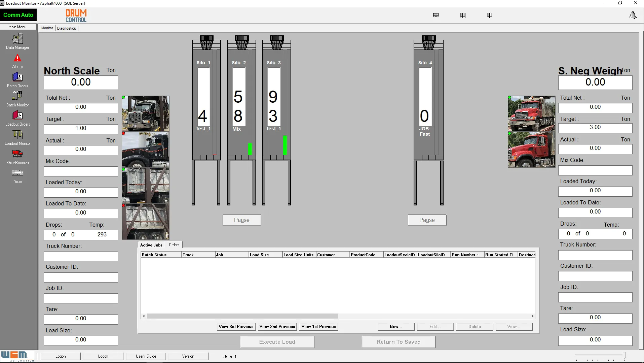The width and height of the screenshot is (644, 363).
Task: Click the Logon button
Action: [x=61, y=356]
